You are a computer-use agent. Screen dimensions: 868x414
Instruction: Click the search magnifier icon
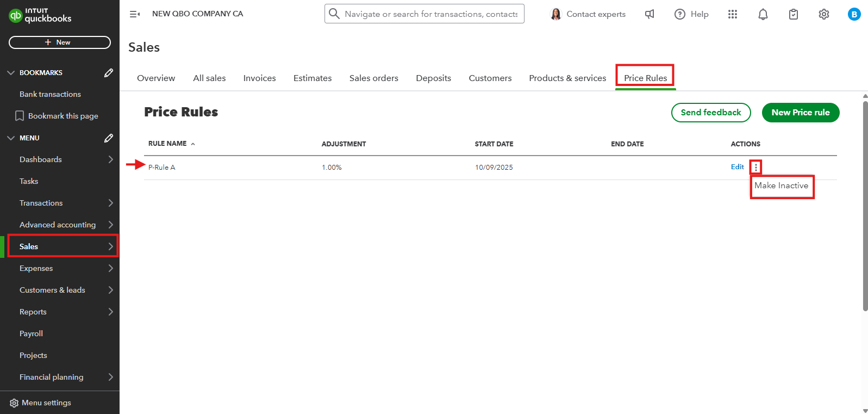tap(334, 14)
